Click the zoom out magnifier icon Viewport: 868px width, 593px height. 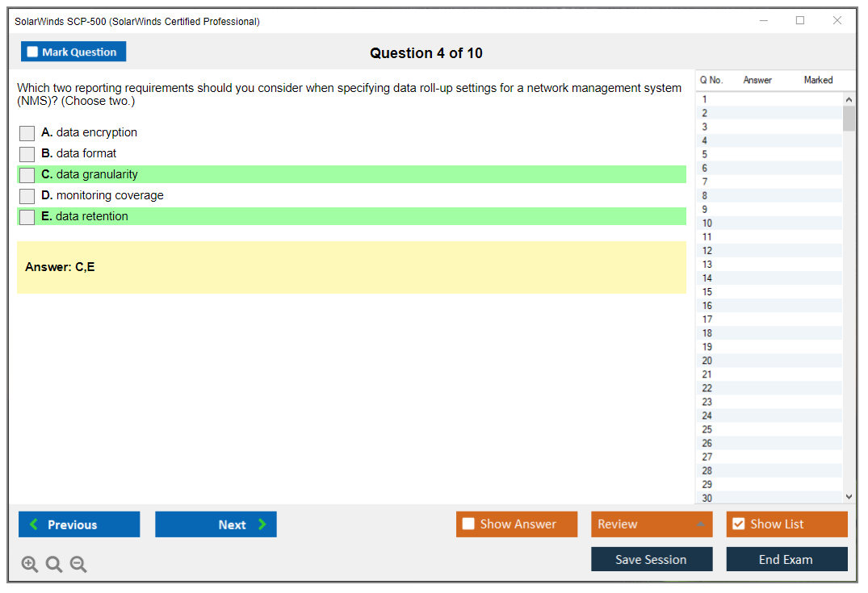coord(78,565)
